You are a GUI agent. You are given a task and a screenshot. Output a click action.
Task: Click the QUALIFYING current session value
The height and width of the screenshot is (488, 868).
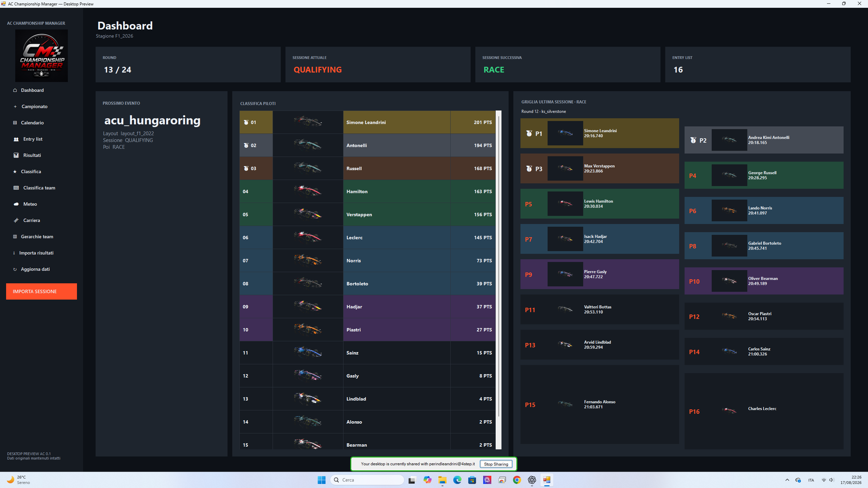tap(318, 70)
